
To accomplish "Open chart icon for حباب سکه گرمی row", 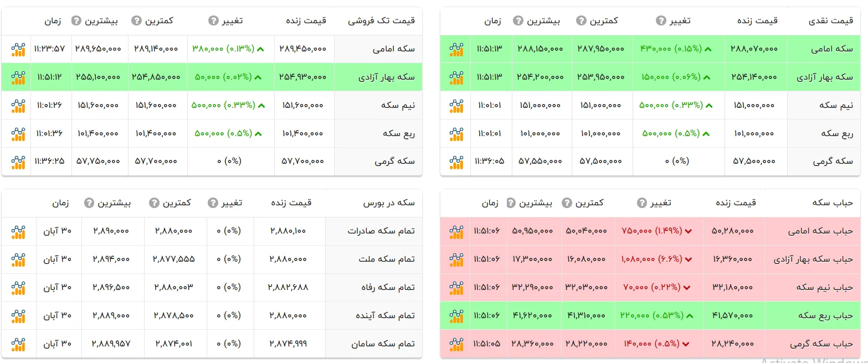I will pos(456,344).
